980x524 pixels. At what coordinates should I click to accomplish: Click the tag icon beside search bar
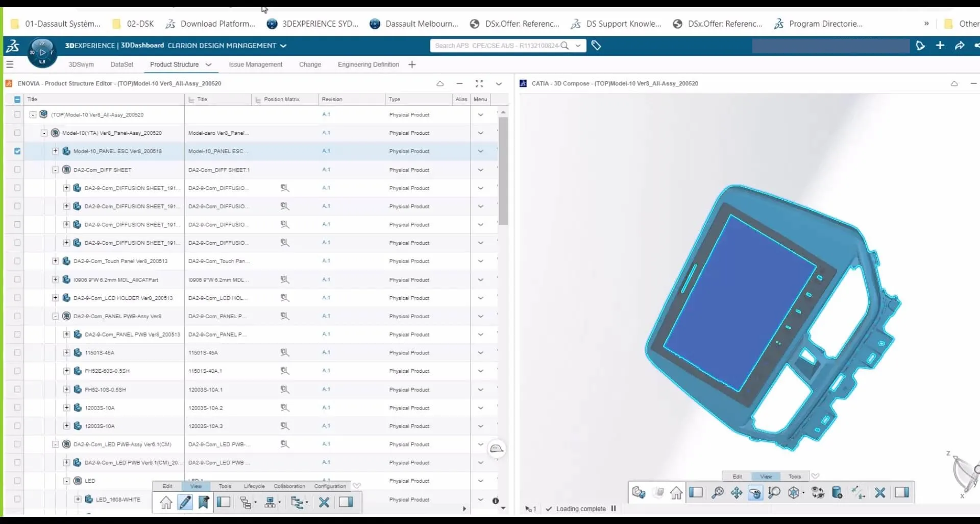(596, 45)
